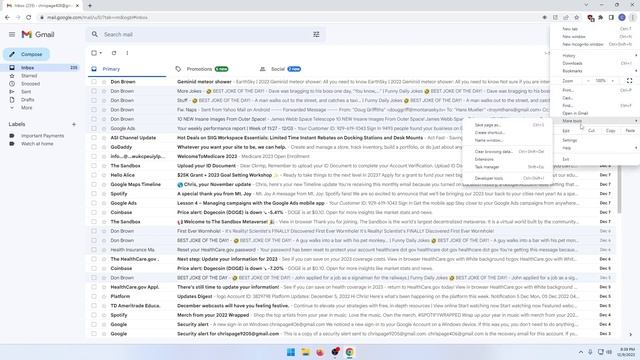The image size is (640, 360).
Task: Select the ASI Channel Update email checkbox
Action: [x=94, y=138]
